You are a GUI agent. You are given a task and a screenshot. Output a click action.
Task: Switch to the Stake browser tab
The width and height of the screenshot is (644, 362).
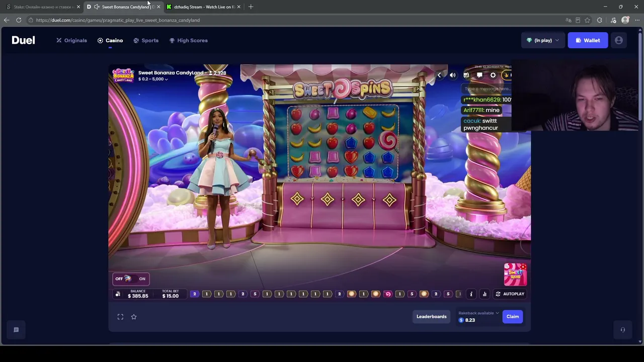tap(43, 7)
